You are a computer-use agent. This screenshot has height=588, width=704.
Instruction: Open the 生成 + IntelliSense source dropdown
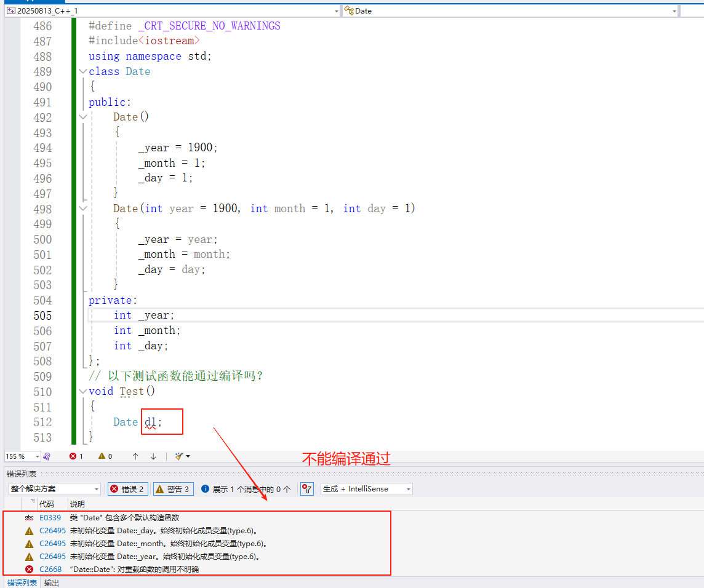(x=366, y=489)
